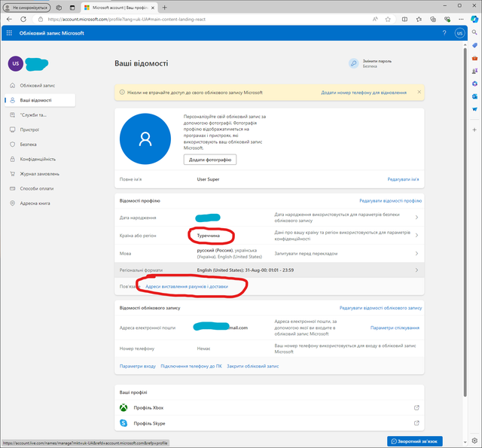Open the Edge sidebar Outlook icon
The width and height of the screenshot is (482, 448).
coord(474,96)
